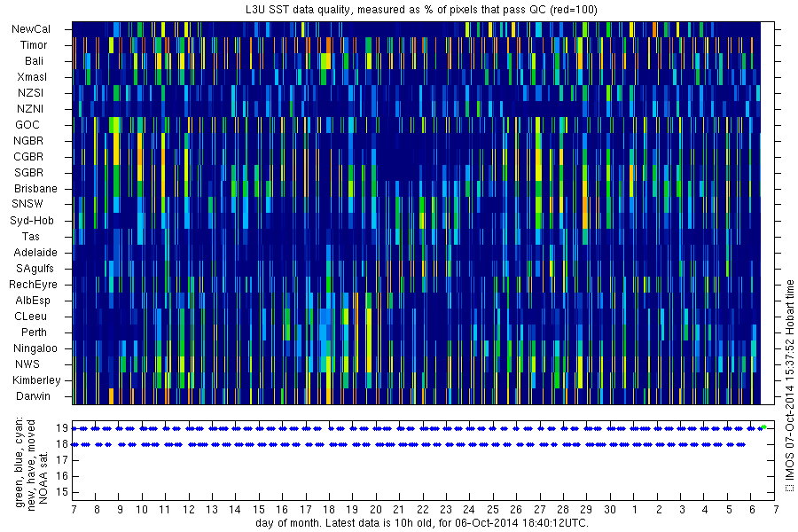Click the Syd-Hob region label
798x532 pixels.
click(32, 221)
